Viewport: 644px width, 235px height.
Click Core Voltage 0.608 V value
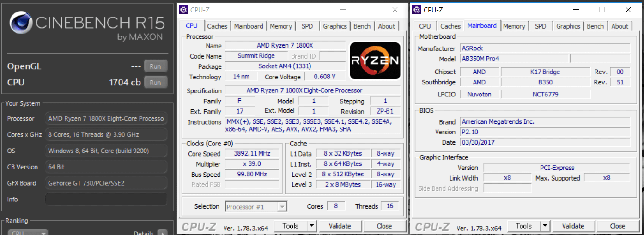[324, 77]
